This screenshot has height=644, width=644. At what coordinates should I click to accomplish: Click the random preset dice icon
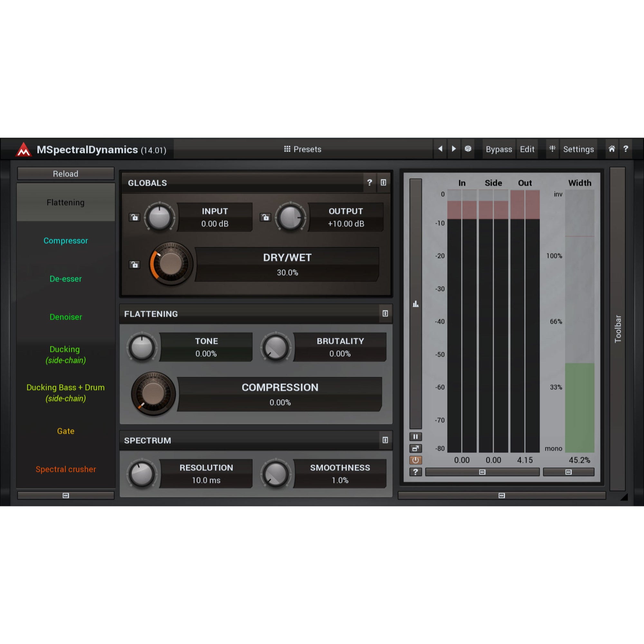click(468, 149)
